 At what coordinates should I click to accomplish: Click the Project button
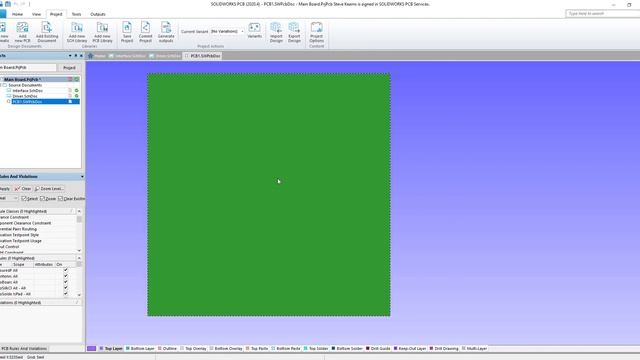69,67
